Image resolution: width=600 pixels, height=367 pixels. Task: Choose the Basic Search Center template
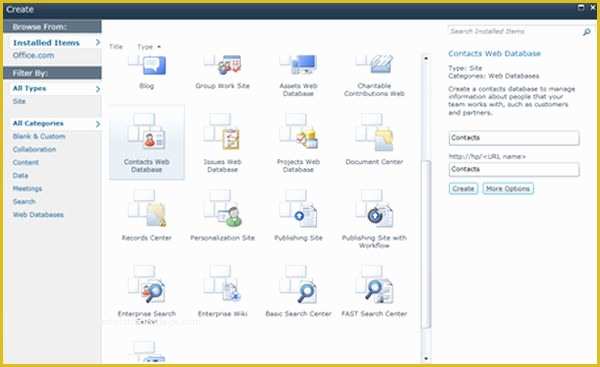(298, 291)
